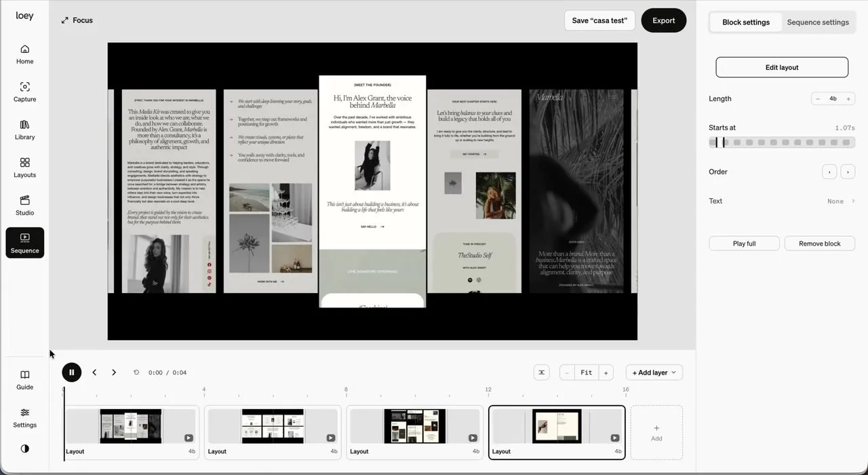Select the third Layout block thumbnail
Screen dimensions: 868x475
415,426
